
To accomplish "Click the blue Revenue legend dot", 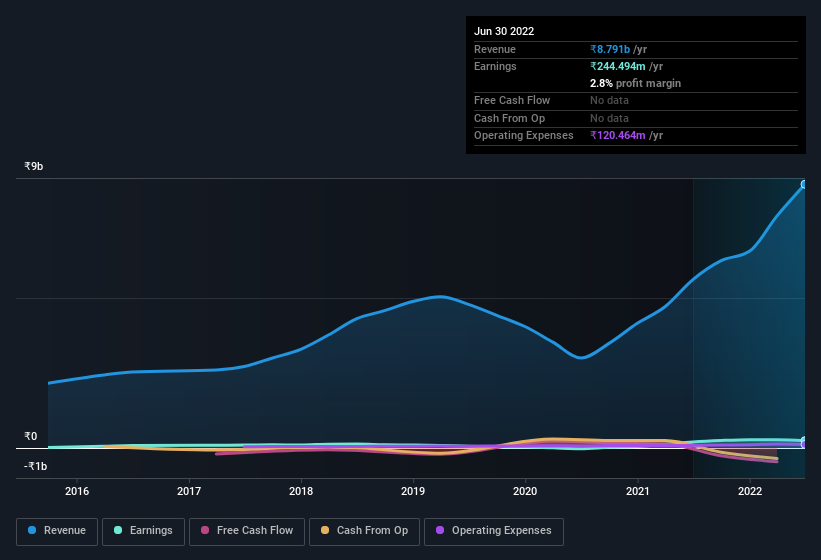I will (31, 530).
